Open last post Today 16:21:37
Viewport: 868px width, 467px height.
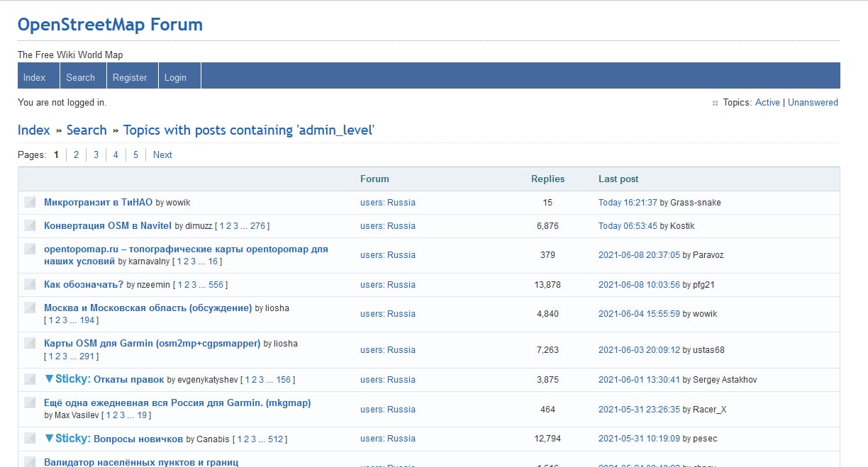628,203
